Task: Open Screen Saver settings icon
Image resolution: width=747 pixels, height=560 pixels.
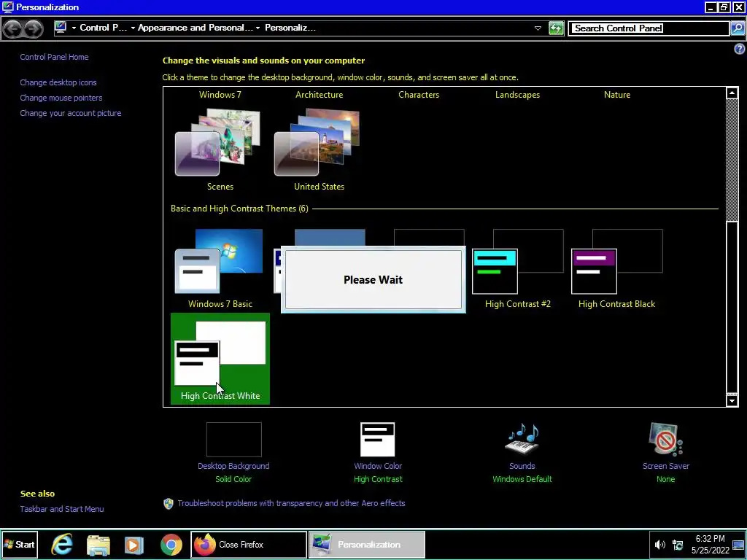Action: [665, 440]
